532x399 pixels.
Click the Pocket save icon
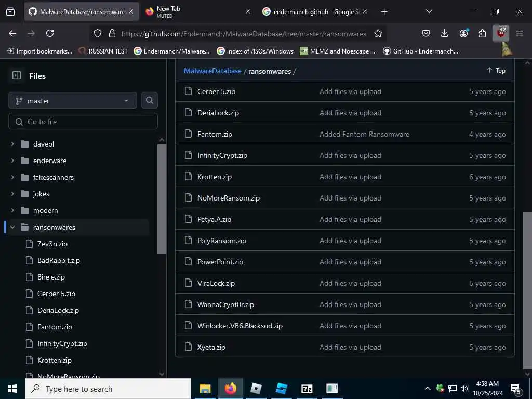(426, 33)
